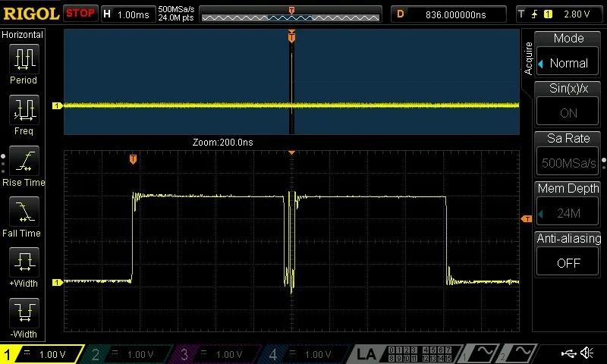607x364 pixels.
Task: Select the channel 1 tab
Action: [42, 354]
